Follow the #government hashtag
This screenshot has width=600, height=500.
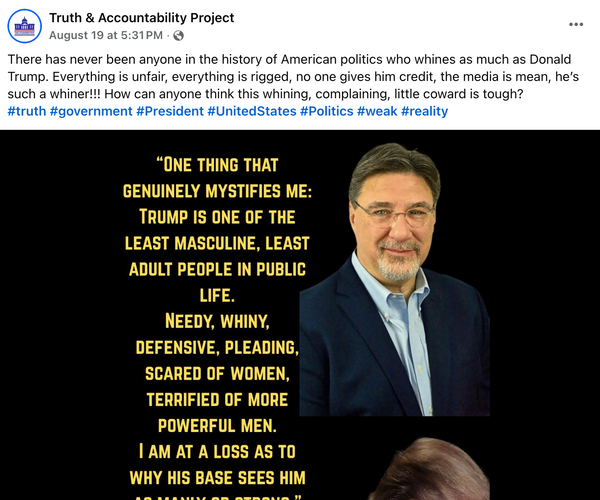point(91,111)
